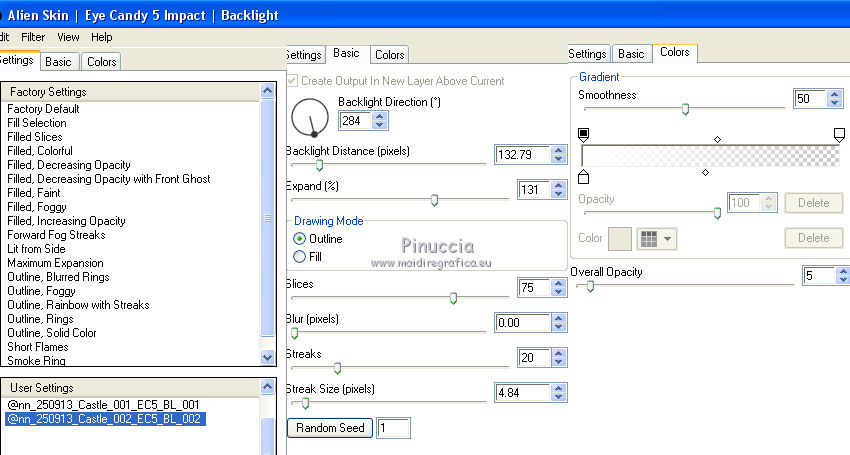Select the color stop below gradient bar
The width and height of the screenshot is (850, 455).
(x=583, y=176)
